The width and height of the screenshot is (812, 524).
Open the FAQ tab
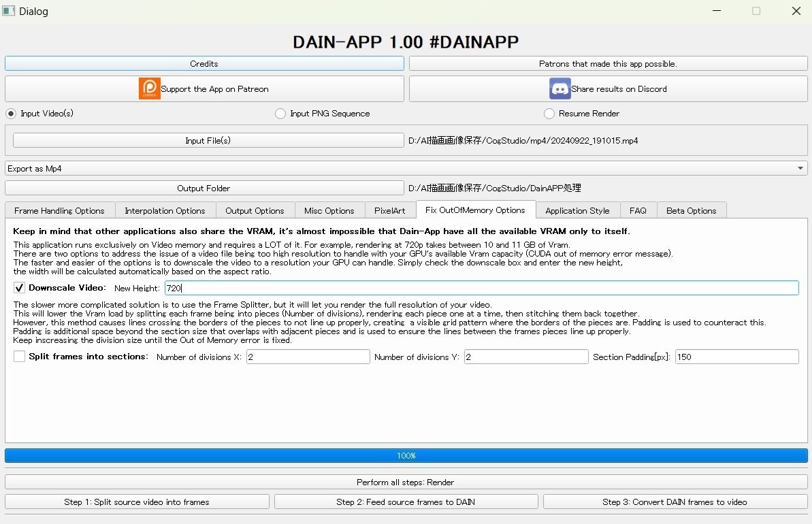click(x=638, y=211)
